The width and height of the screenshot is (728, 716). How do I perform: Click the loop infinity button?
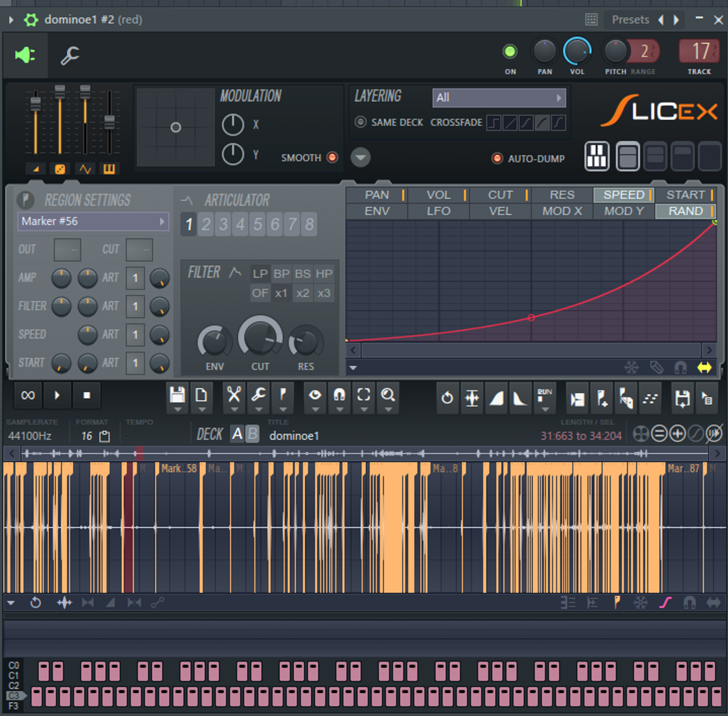[28, 395]
